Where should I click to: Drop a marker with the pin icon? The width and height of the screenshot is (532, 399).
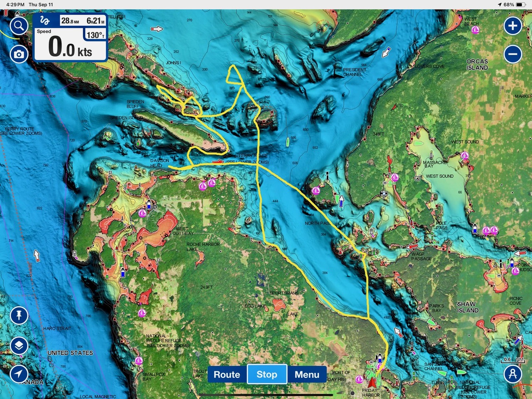[19, 315]
